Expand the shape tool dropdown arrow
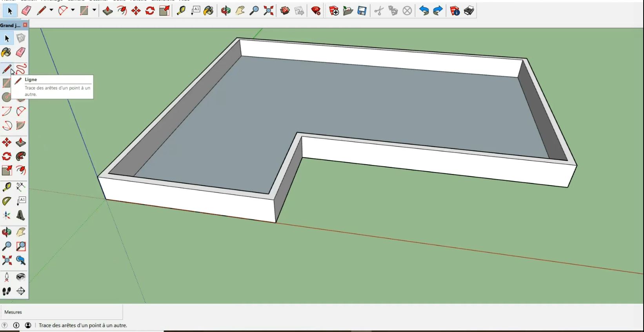Image resolution: width=644 pixels, height=332 pixels. click(94, 11)
